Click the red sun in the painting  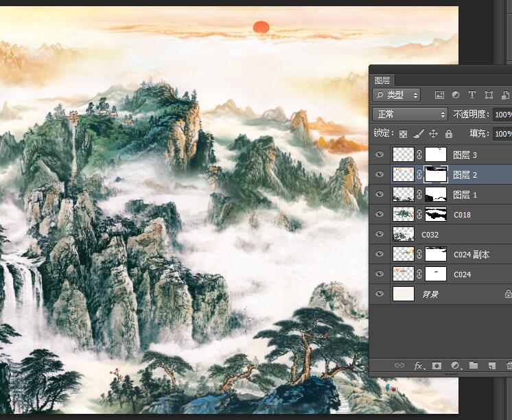pyautogui.click(x=261, y=27)
